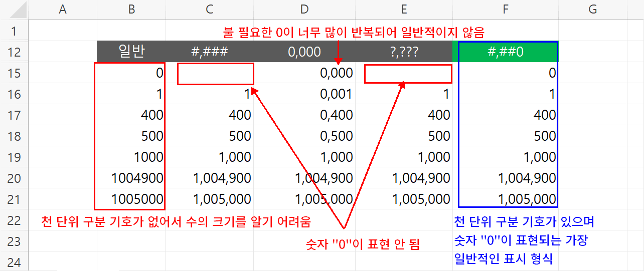Select row 21 header
This screenshot has width=644, height=271.
coord(14,199)
